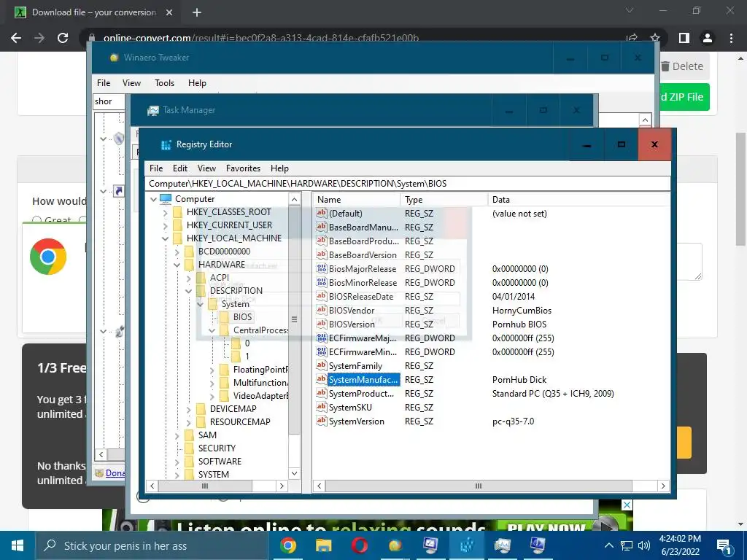This screenshot has width=747, height=560.
Task: Open the volume control in system tray
Action: 644,545
